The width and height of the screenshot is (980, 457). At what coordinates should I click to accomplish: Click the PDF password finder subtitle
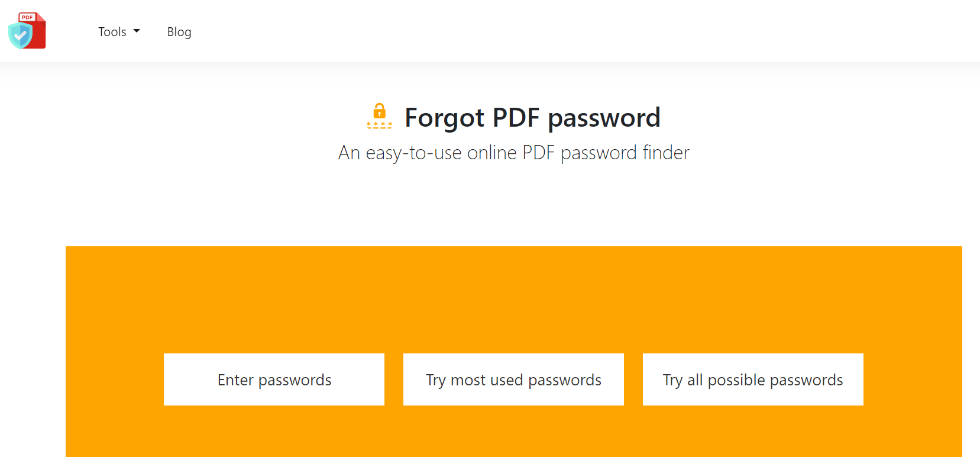pyautogui.click(x=513, y=153)
